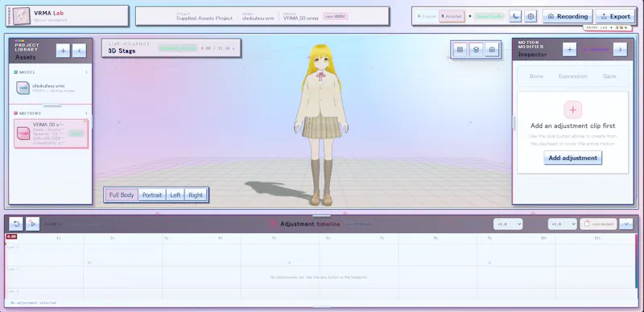Click the anime character in the viewport

pyautogui.click(x=321, y=125)
